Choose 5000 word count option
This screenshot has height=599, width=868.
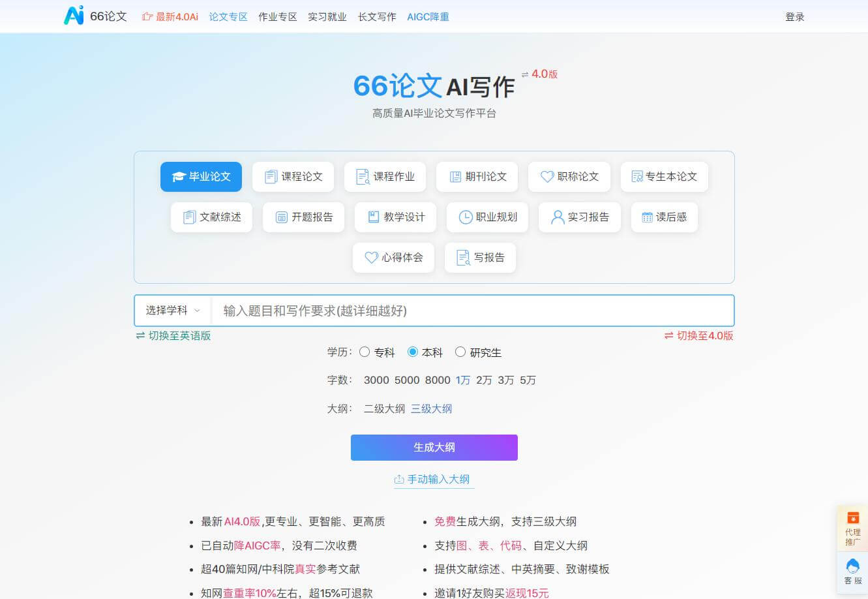tap(407, 380)
